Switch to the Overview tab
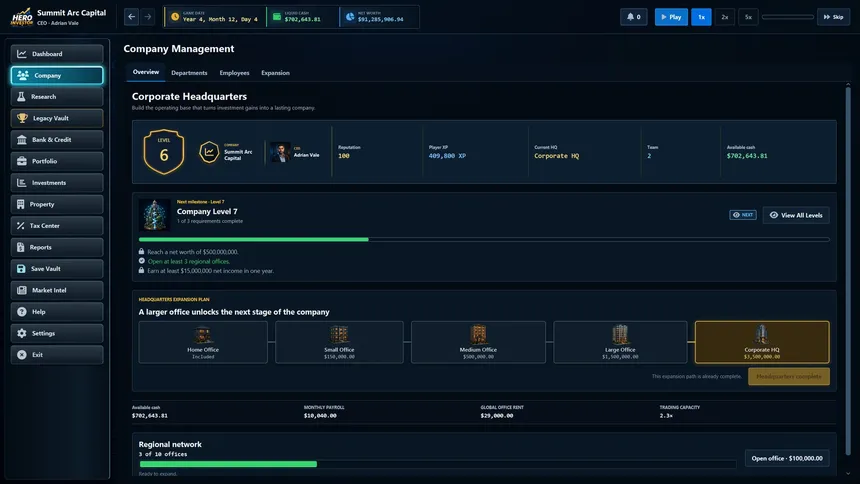Viewport: 860px width, 484px height. pyautogui.click(x=145, y=72)
